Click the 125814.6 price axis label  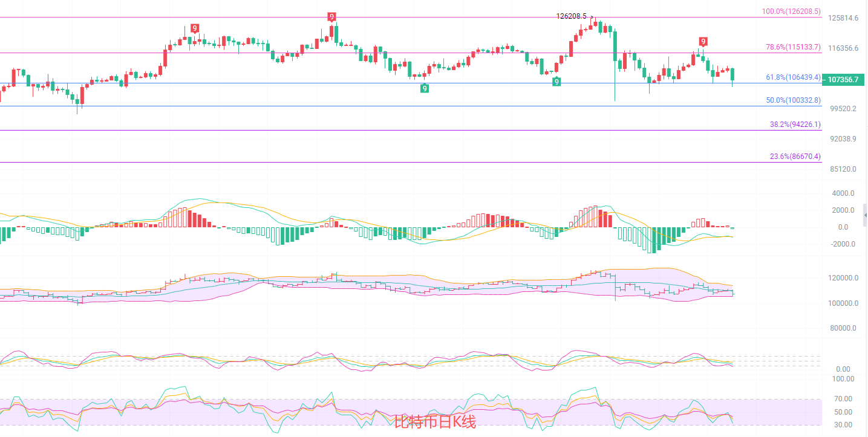[843, 18]
